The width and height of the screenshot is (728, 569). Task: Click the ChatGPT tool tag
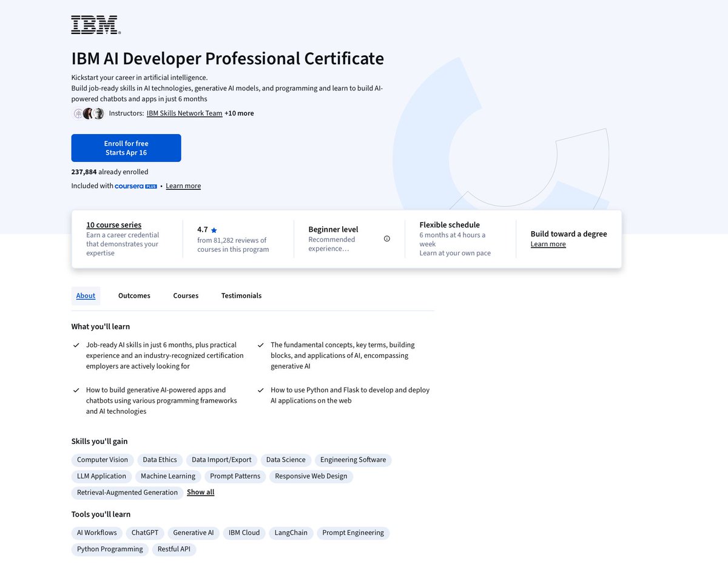(x=145, y=533)
